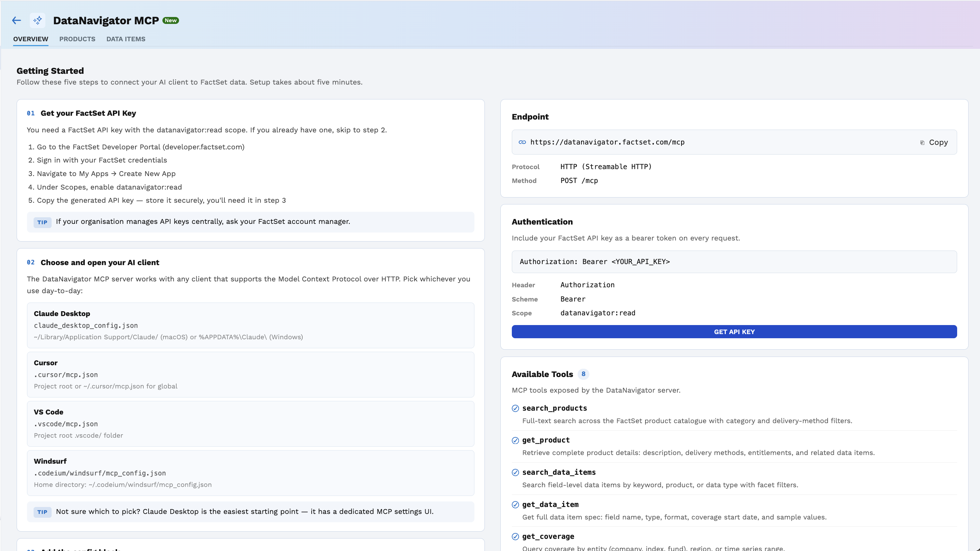Click the datanavigator:read scope value
Screen dimensions: 980x551
point(598,313)
